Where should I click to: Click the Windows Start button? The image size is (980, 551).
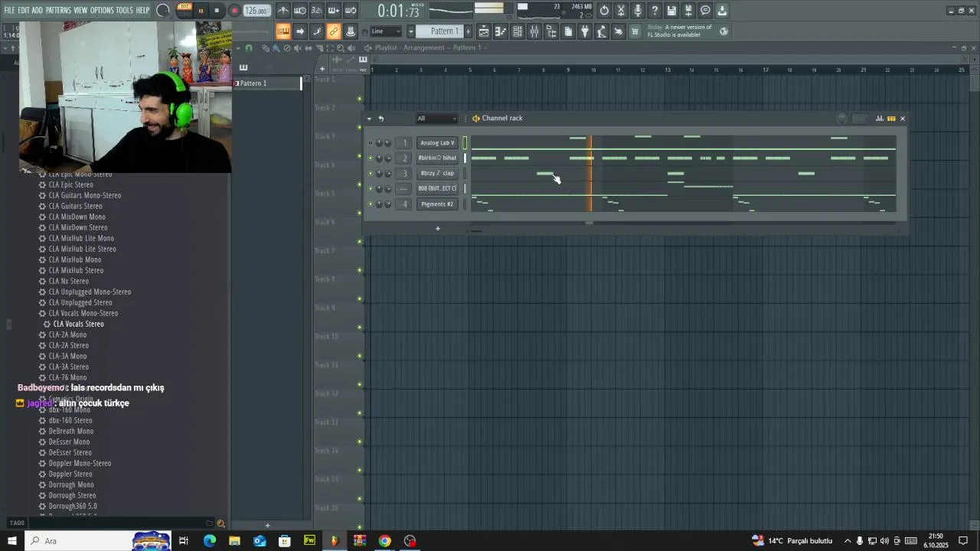point(11,541)
